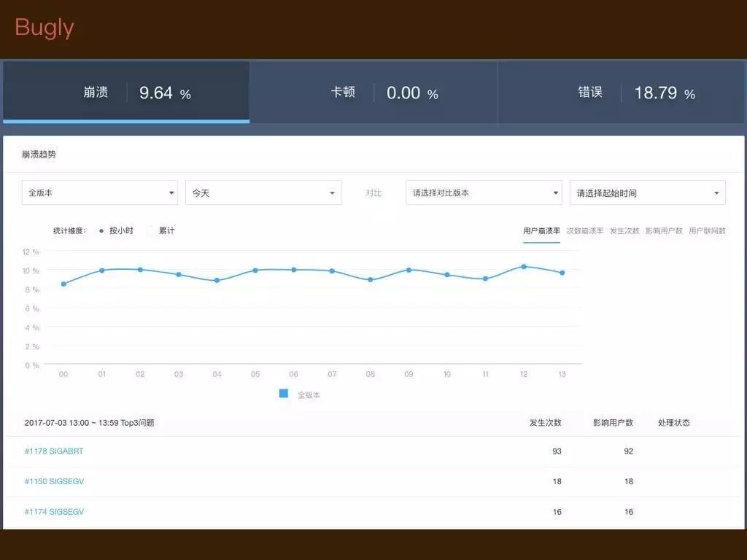The width and height of the screenshot is (747, 560).
Task: Click the 统计维度 label
Action: [x=70, y=231]
